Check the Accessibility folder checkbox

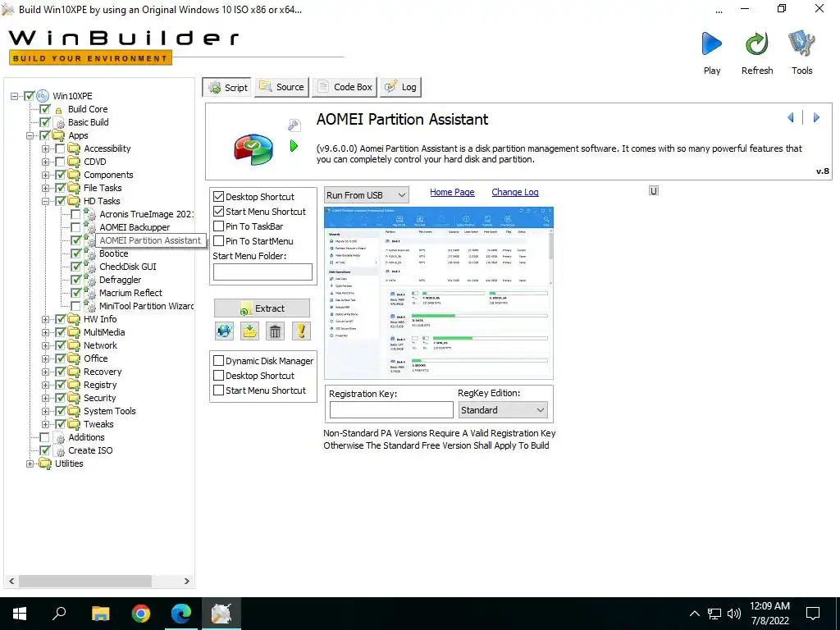(60, 148)
